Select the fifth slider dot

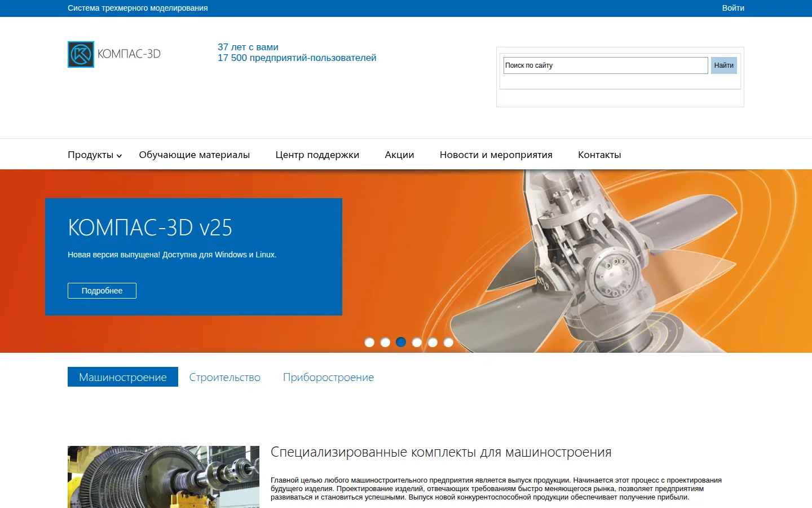(433, 342)
